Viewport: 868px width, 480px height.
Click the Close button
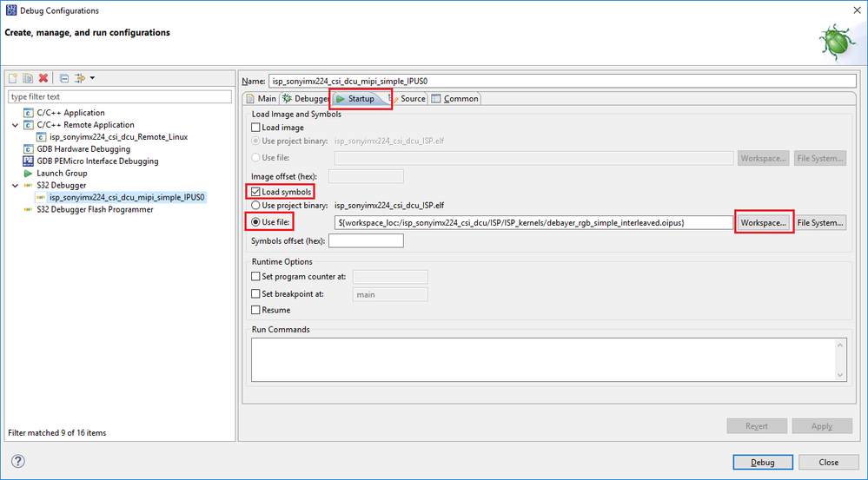pos(829,463)
